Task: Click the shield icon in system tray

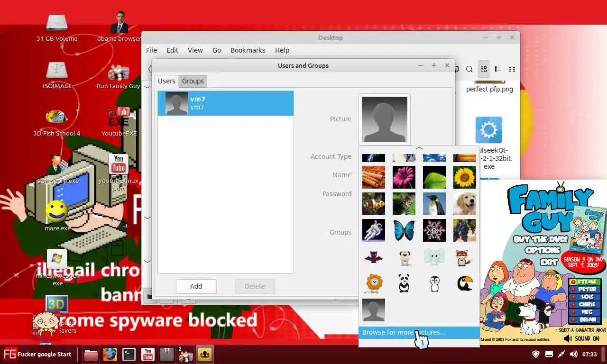Action: (x=536, y=354)
